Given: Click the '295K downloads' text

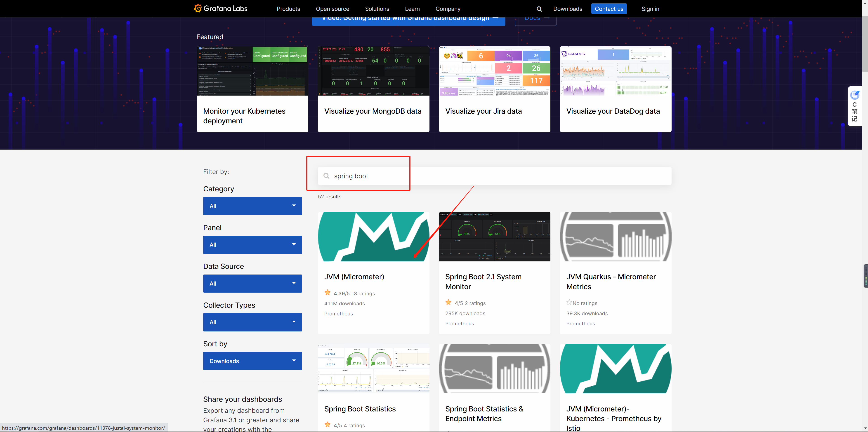Looking at the screenshot, I should click(x=465, y=313).
